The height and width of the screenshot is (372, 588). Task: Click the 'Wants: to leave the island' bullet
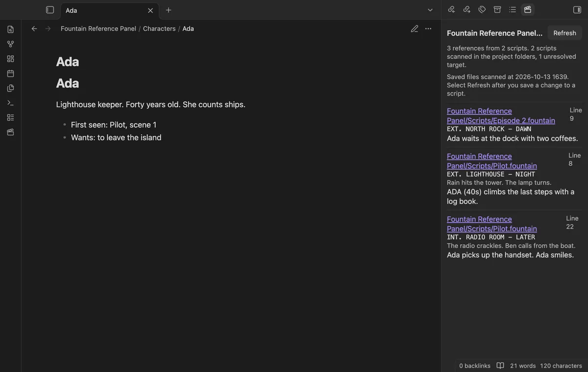[x=116, y=138]
